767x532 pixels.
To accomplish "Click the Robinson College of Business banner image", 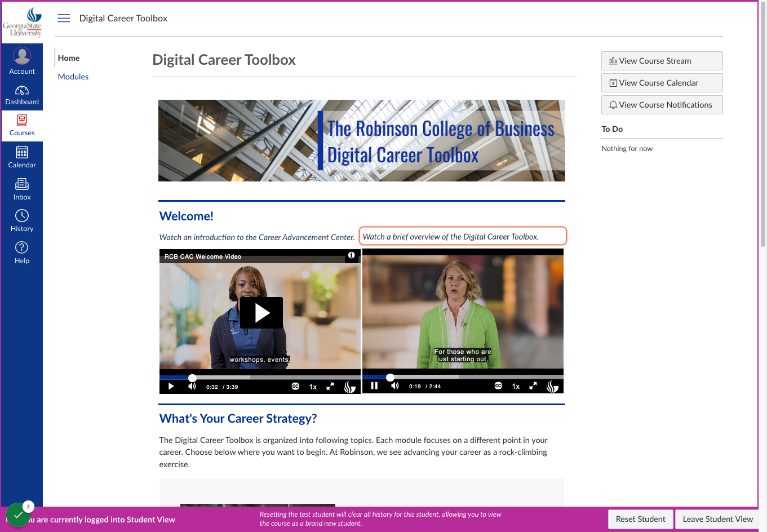I will click(x=362, y=140).
